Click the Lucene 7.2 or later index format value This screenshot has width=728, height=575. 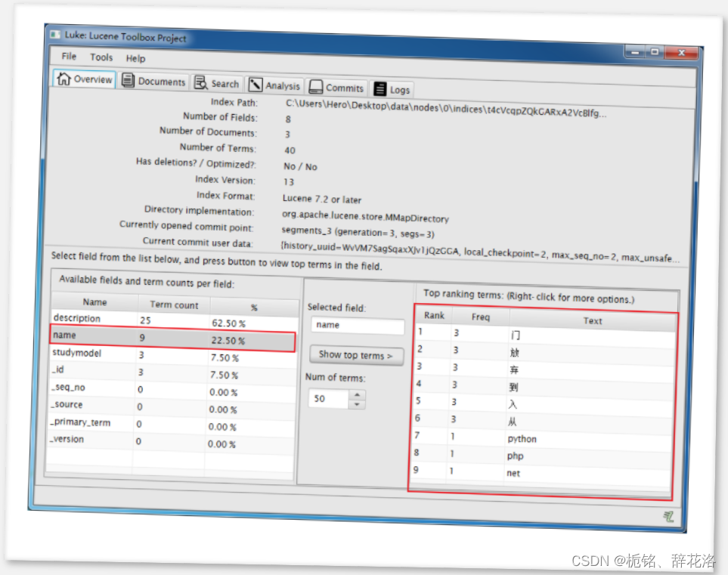(321, 199)
